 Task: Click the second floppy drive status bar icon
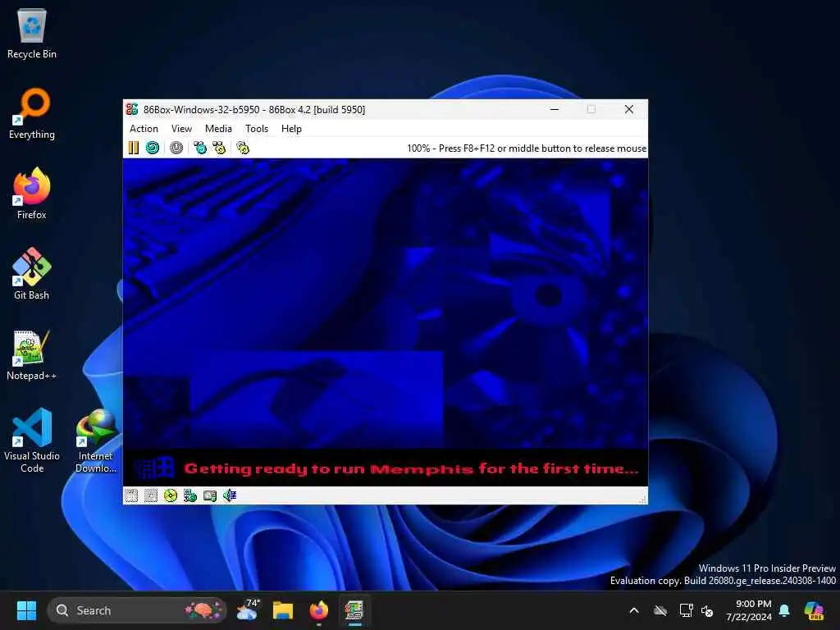[151, 495]
